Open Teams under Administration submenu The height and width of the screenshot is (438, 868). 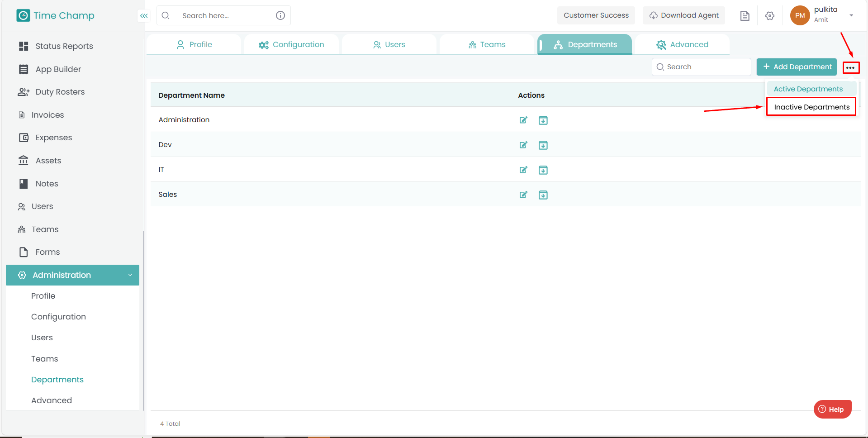click(45, 359)
